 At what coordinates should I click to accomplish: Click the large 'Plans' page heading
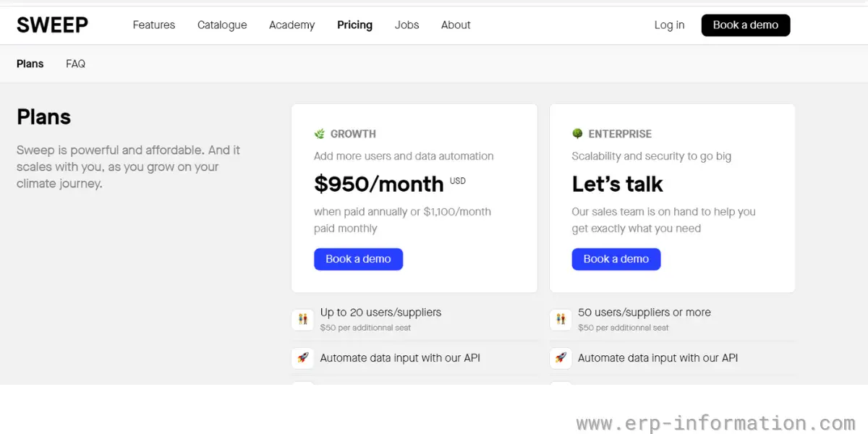[x=43, y=117]
